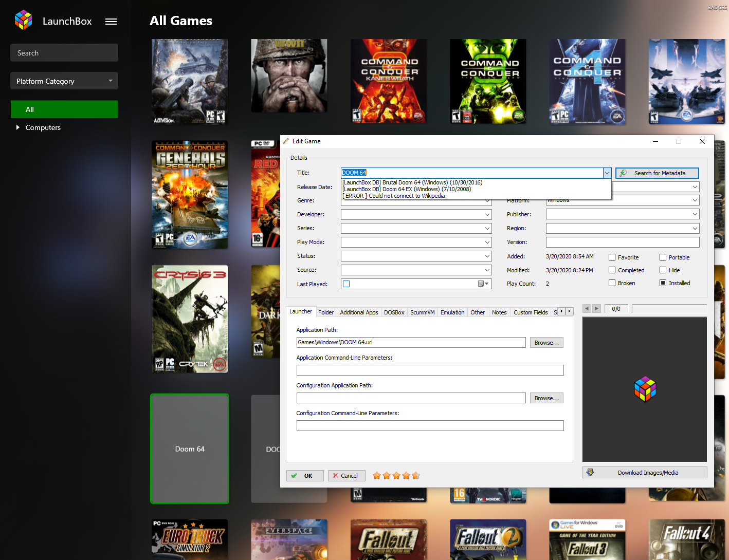Screen dimensions: 729x560
Task: Set the rating to one star
Action: pos(377,476)
